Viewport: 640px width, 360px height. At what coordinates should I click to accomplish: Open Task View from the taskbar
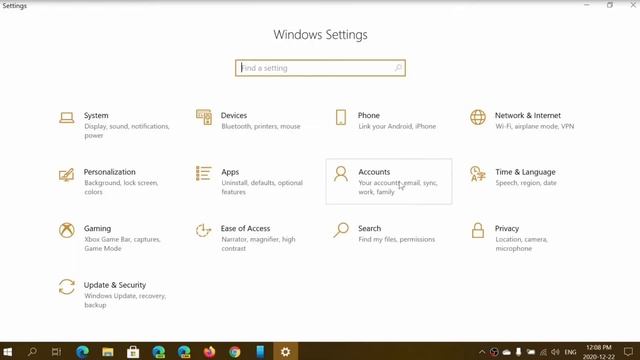56,351
